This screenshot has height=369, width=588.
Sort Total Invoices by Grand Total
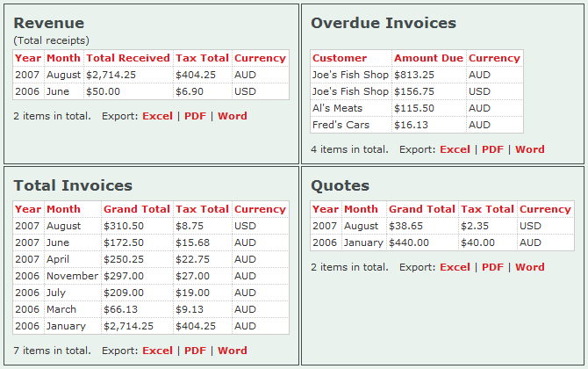coord(136,209)
